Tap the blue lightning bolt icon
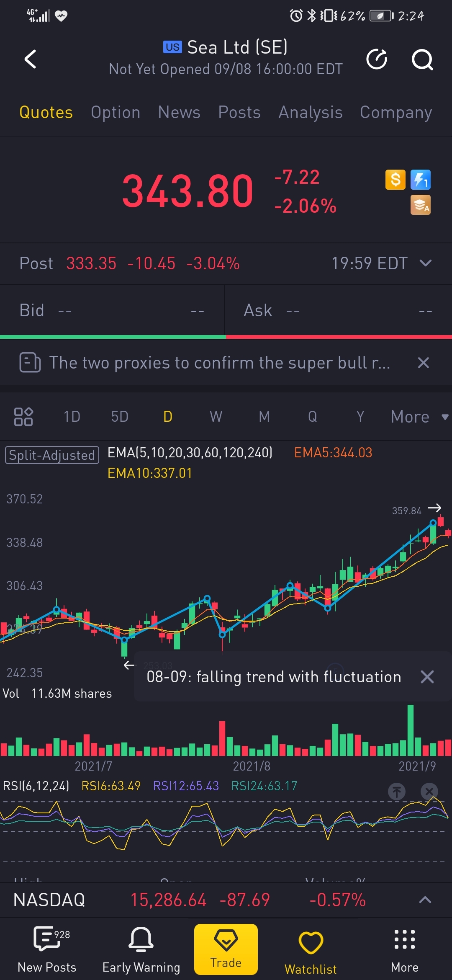The width and height of the screenshot is (452, 980). click(x=421, y=180)
